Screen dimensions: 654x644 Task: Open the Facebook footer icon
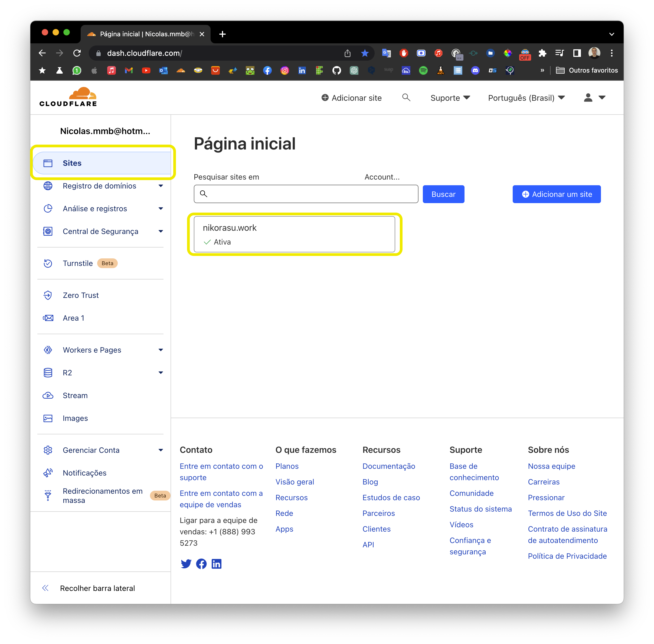[x=201, y=564]
